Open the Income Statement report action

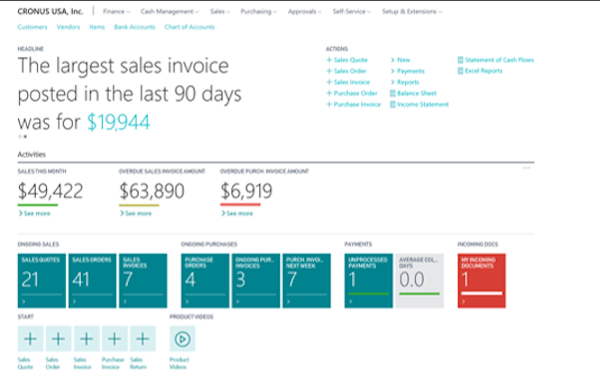tap(419, 104)
